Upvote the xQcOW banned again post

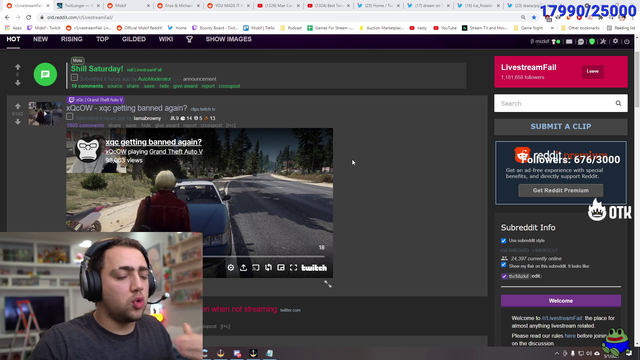pos(18,106)
